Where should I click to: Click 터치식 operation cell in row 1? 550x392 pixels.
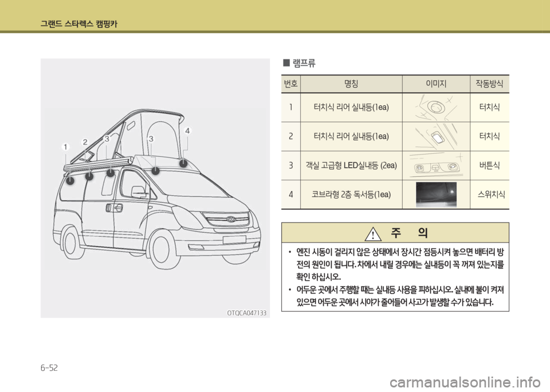489,107
